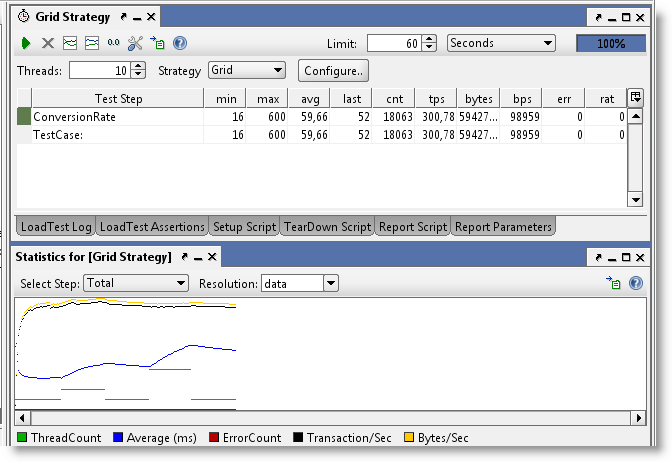The width and height of the screenshot is (672, 462).
Task: Click the Average (ms) blue legend swatch
Action: [118, 437]
